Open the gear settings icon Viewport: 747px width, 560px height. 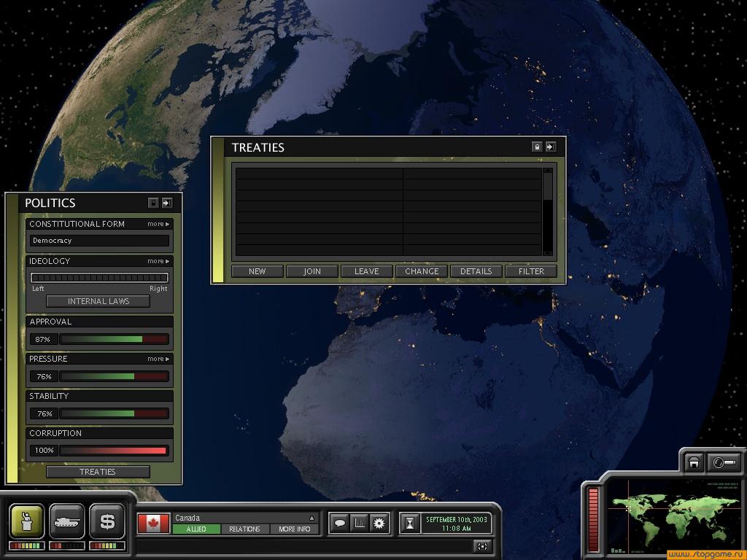(379, 523)
